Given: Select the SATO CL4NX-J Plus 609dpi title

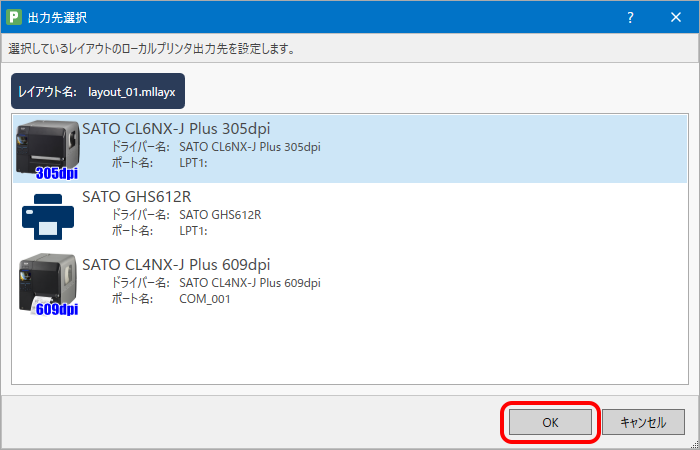Looking at the screenshot, I should coord(176,264).
